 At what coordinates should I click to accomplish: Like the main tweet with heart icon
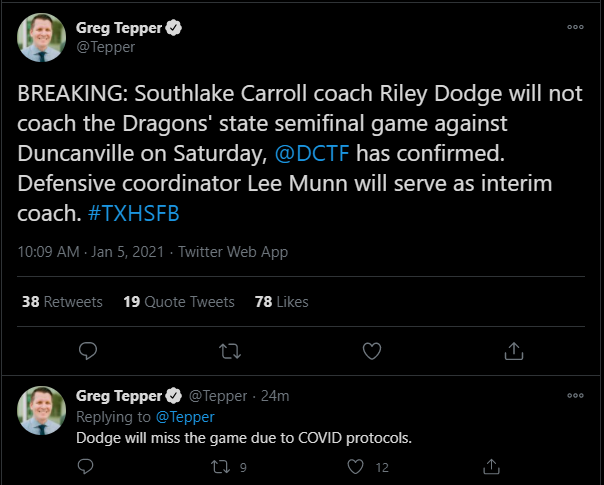(x=372, y=351)
